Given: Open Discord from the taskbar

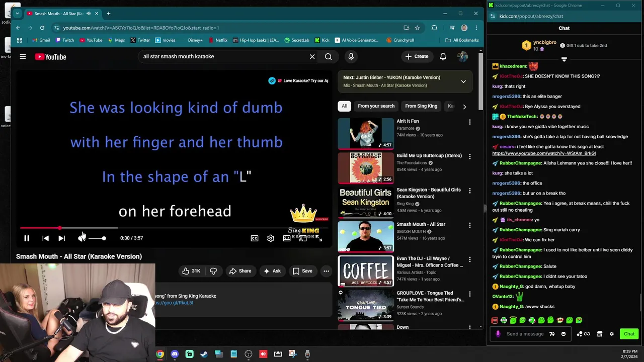Looking at the screenshot, I should [175, 354].
